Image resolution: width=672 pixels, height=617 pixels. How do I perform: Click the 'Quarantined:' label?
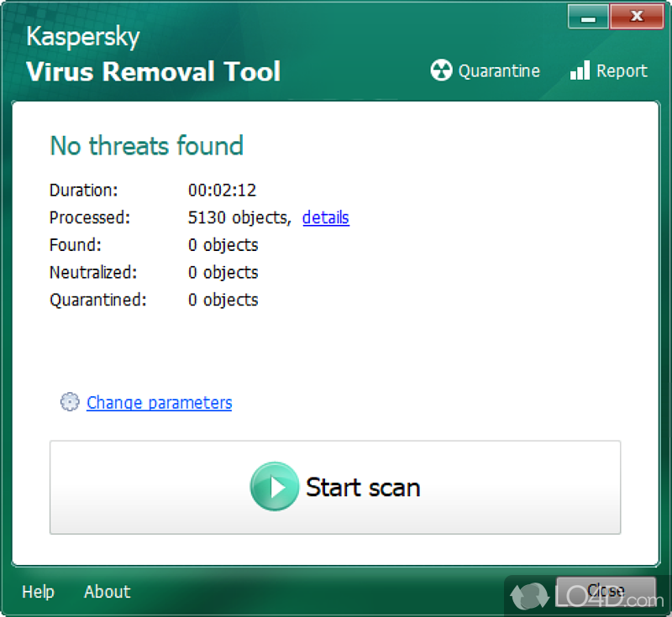click(98, 301)
